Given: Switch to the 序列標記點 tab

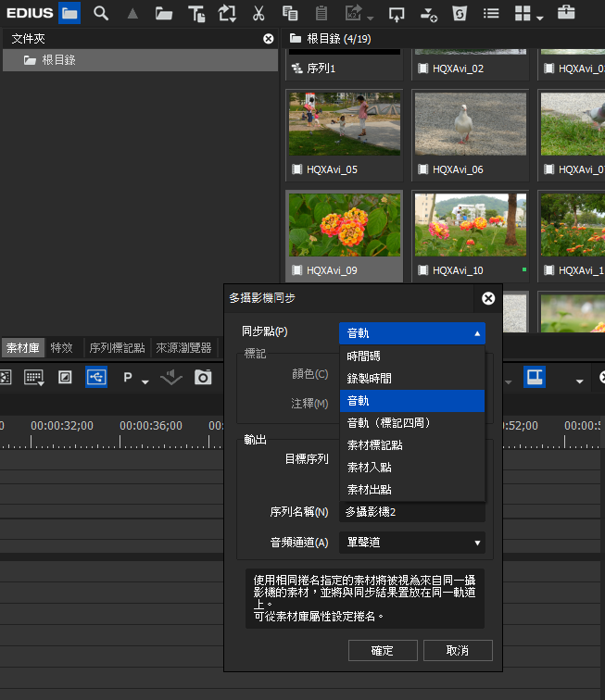Looking at the screenshot, I should pyautogui.click(x=117, y=348).
